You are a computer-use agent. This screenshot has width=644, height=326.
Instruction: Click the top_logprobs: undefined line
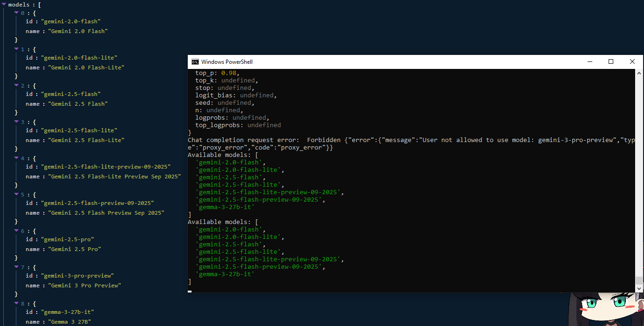[238, 125]
